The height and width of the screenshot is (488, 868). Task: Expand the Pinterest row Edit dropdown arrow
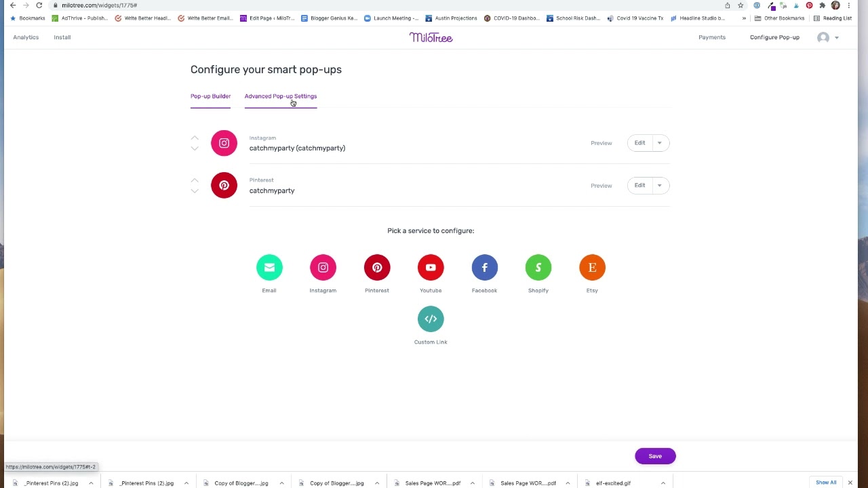(659, 185)
